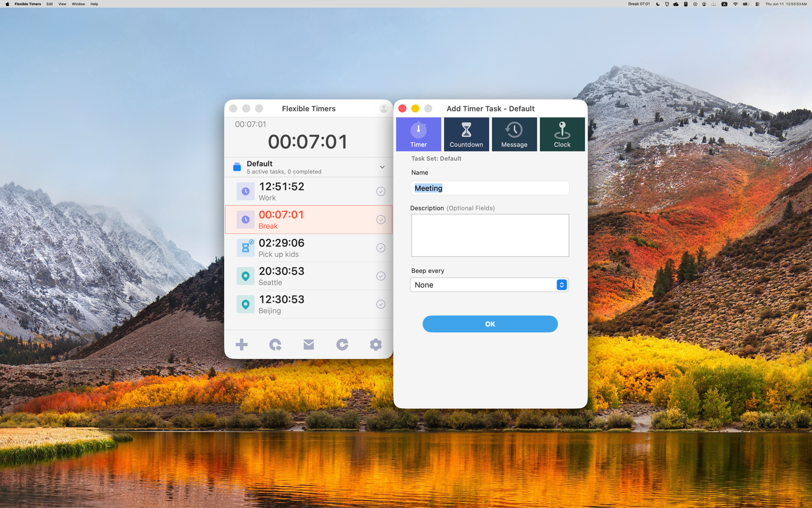Click the battery icon in menu bar
The height and width of the screenshot is (508, 812).
[x=746, y=4]
